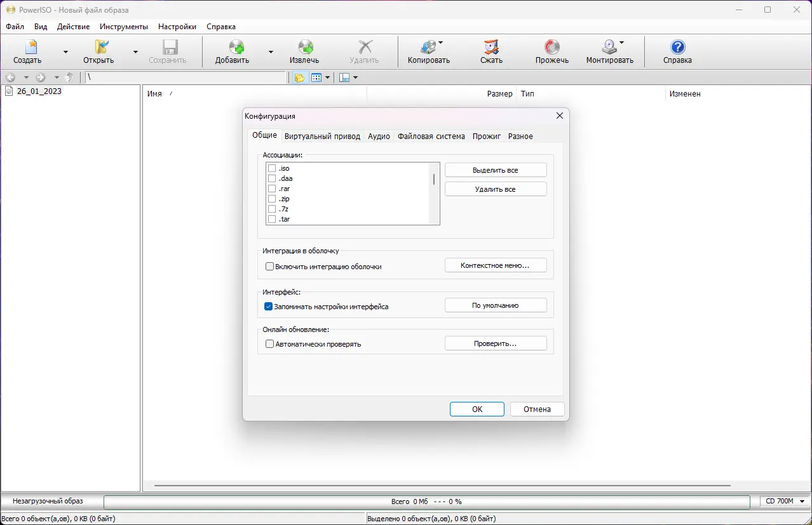Uncheck Запоминать настройки интерфейса
812x525 pixels.
[x=269, y=307]
